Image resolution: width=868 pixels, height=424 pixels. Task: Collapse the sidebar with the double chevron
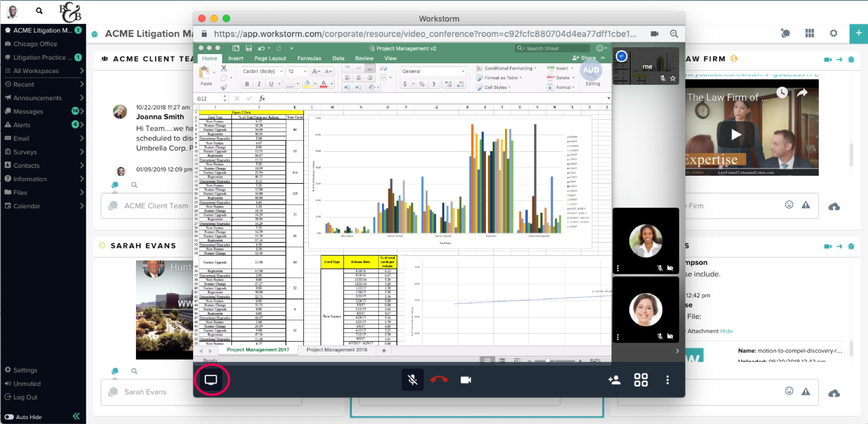[76, 416]
